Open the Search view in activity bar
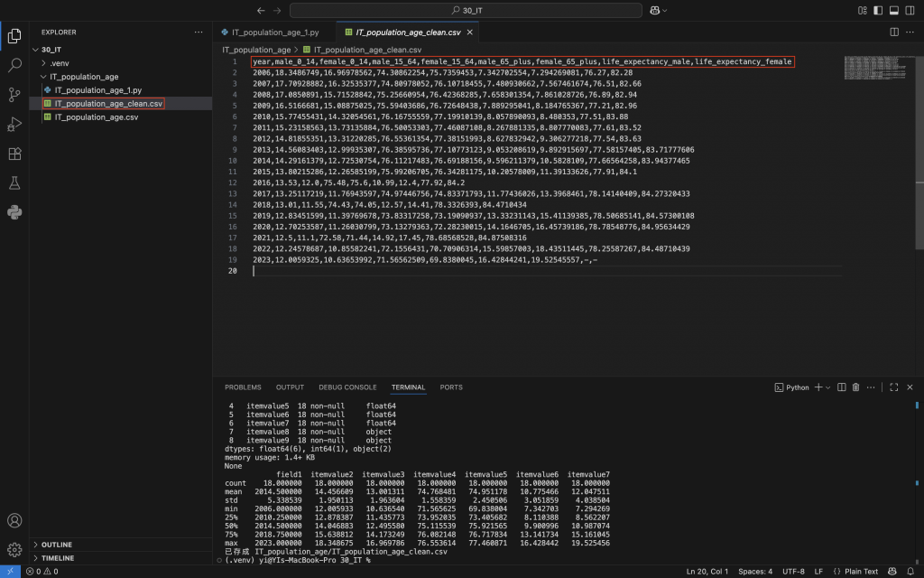Image resolution: width=924 pixels, height=578 pixels. point(14,65)
